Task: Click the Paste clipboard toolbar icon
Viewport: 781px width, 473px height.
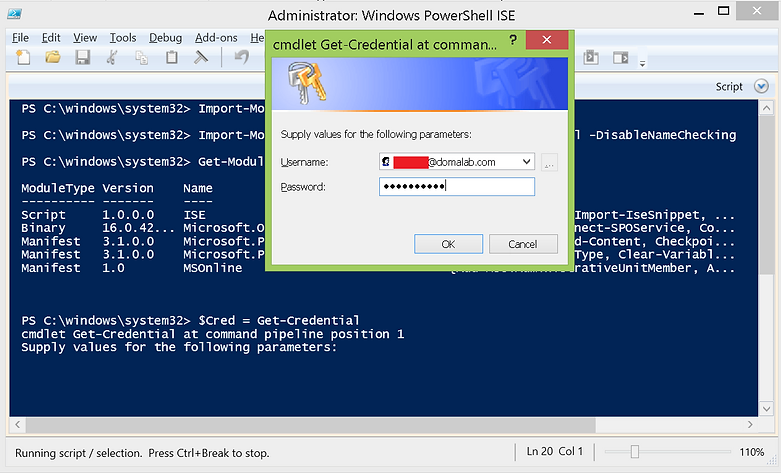Action: (172, 58)
